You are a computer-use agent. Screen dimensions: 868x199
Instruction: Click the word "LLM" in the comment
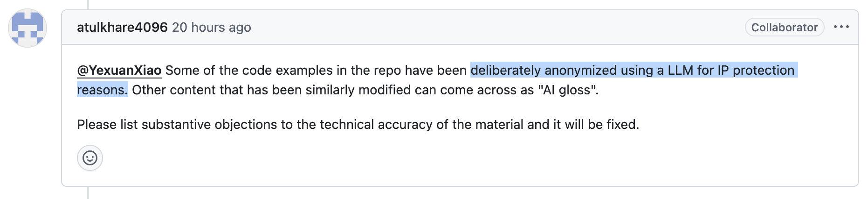point(680,71)
